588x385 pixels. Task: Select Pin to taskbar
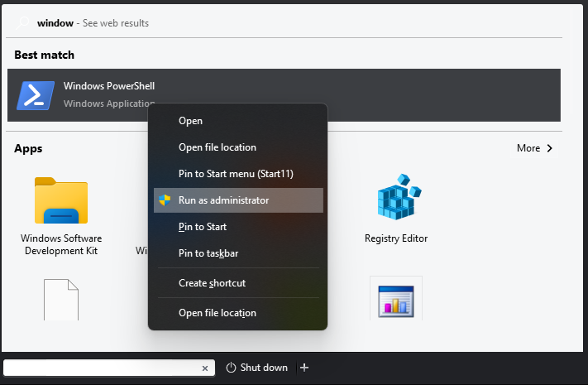(x=237, y=253)
